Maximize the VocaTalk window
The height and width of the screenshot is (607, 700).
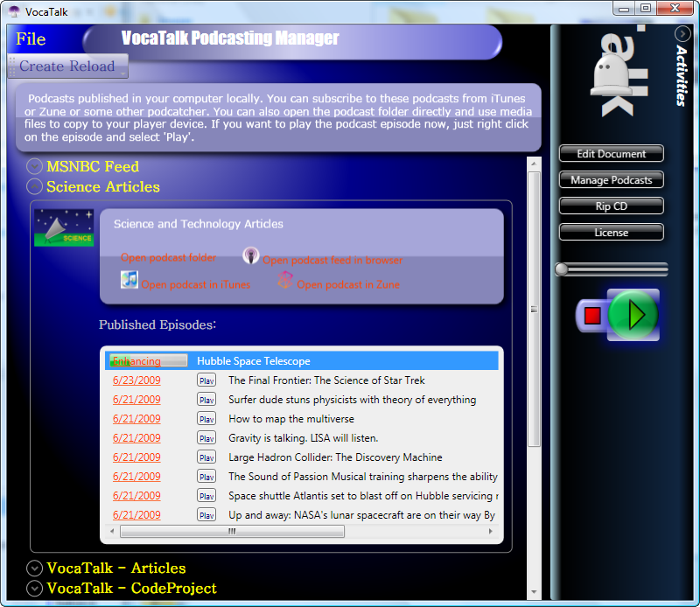[646, 8]
